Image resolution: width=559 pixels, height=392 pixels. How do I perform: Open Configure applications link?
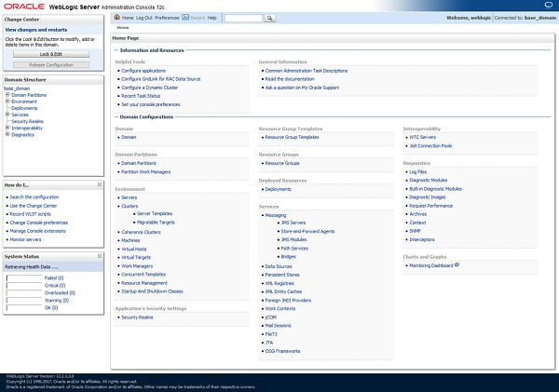pos(143,71)
